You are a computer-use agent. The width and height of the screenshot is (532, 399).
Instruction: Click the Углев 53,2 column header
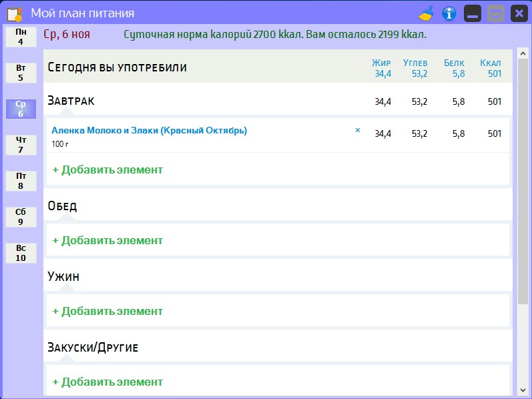click(415, 68)
